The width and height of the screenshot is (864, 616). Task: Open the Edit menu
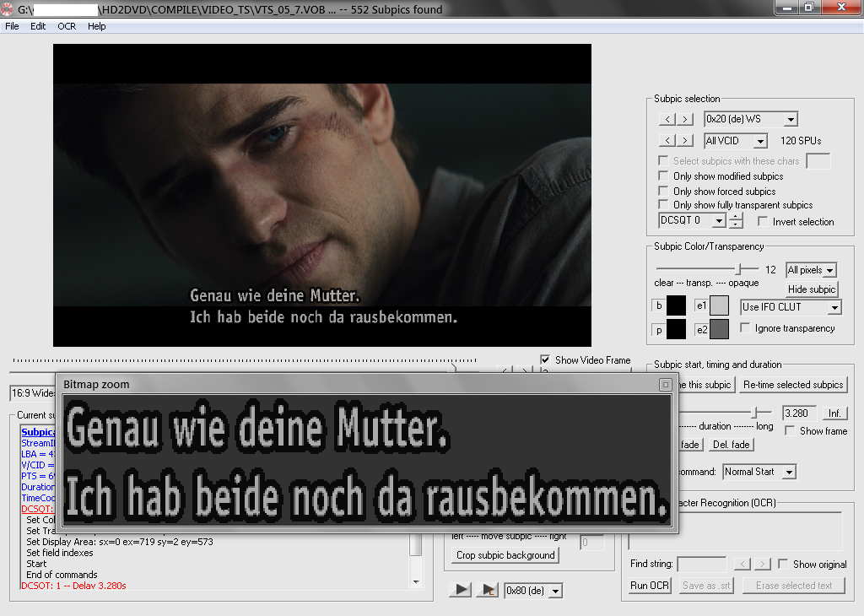tap(38, 26)
